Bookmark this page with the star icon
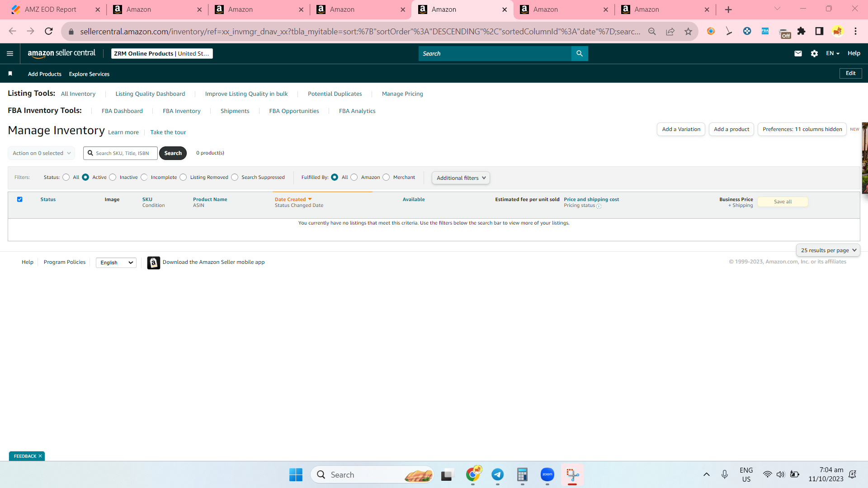This screenshot has height=488, width=868. coord(688,31)
